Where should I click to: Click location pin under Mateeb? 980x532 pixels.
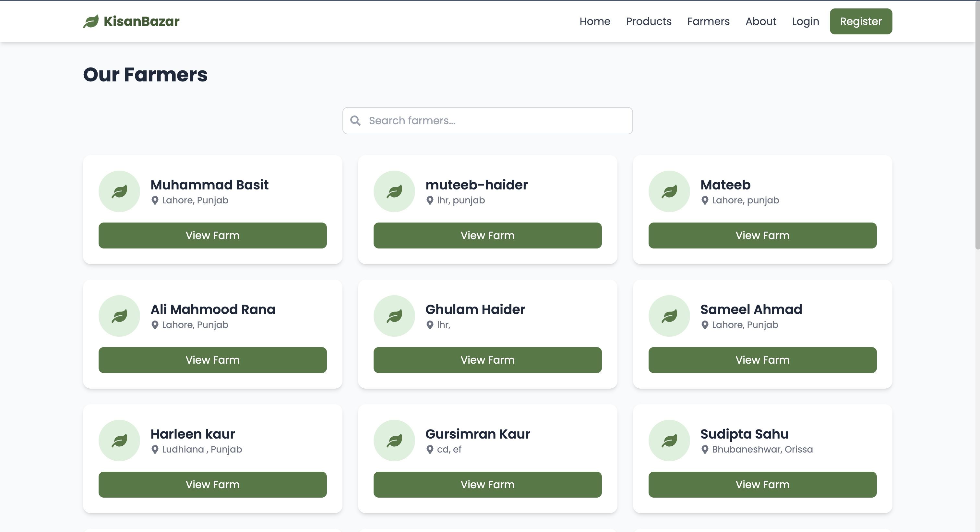tap(705, 200)
